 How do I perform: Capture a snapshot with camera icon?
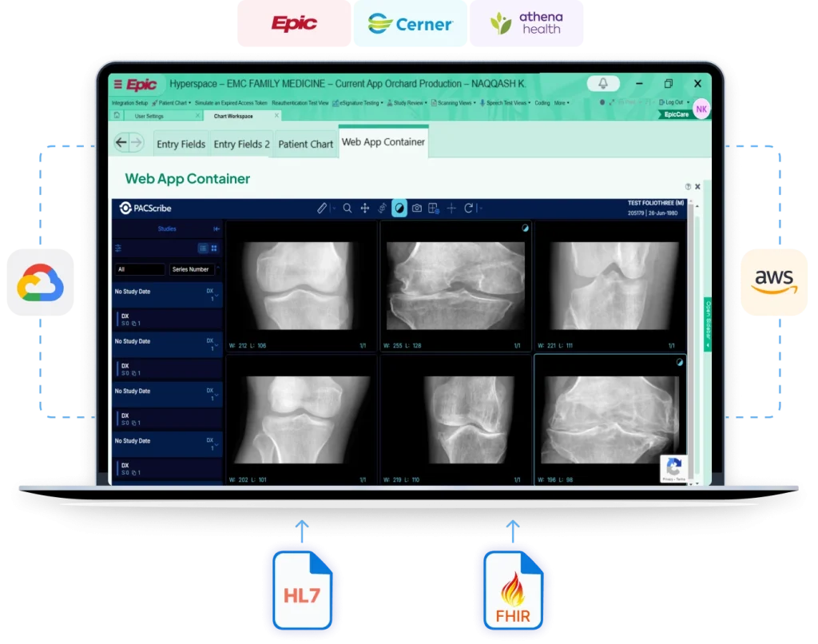pos(417,209)
